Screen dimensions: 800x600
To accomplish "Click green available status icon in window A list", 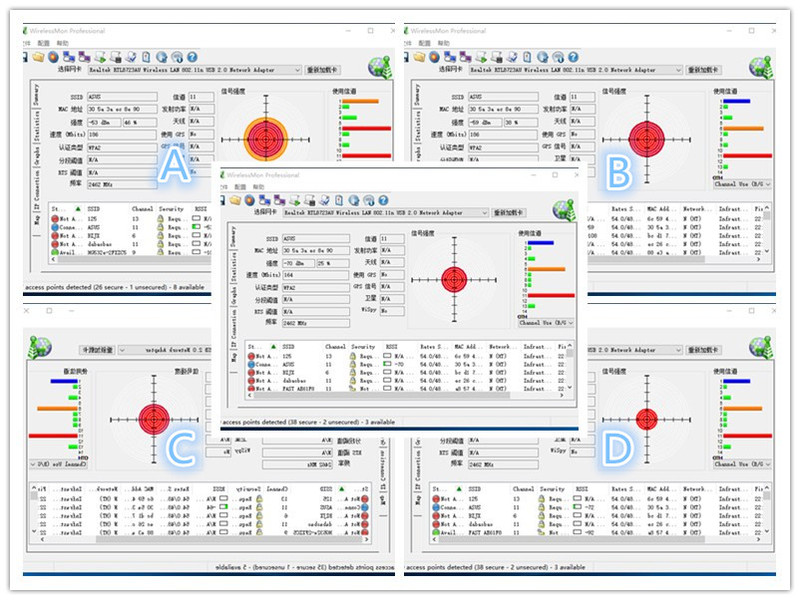I will [55, 252].
